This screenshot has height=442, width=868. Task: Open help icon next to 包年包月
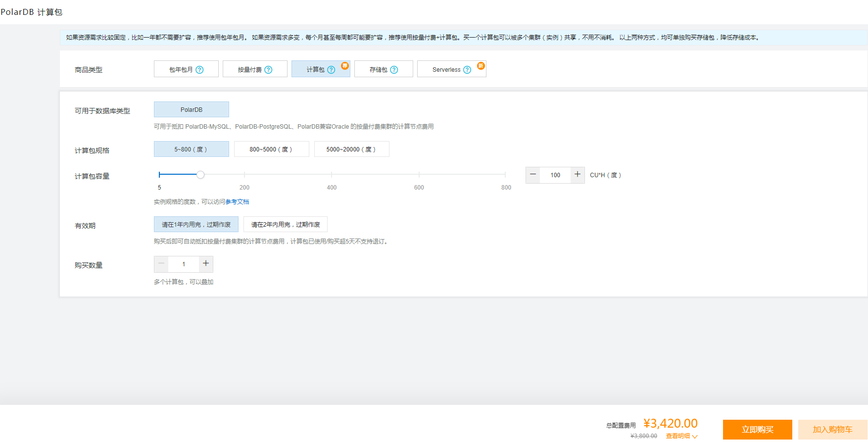pos(199,70)
